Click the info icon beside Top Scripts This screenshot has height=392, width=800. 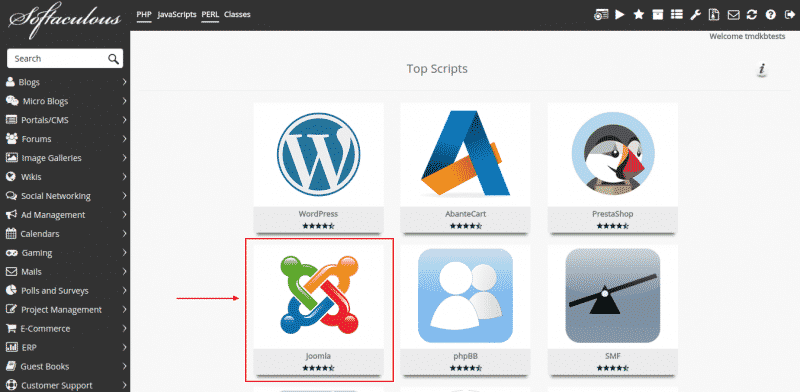click(x=762, y=69)
